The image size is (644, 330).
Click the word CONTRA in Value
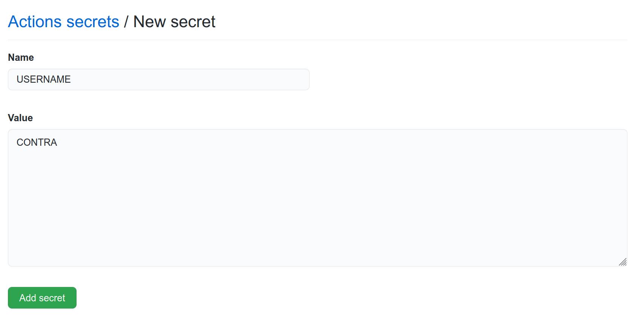pyautogui.click(x=37, y=142)
